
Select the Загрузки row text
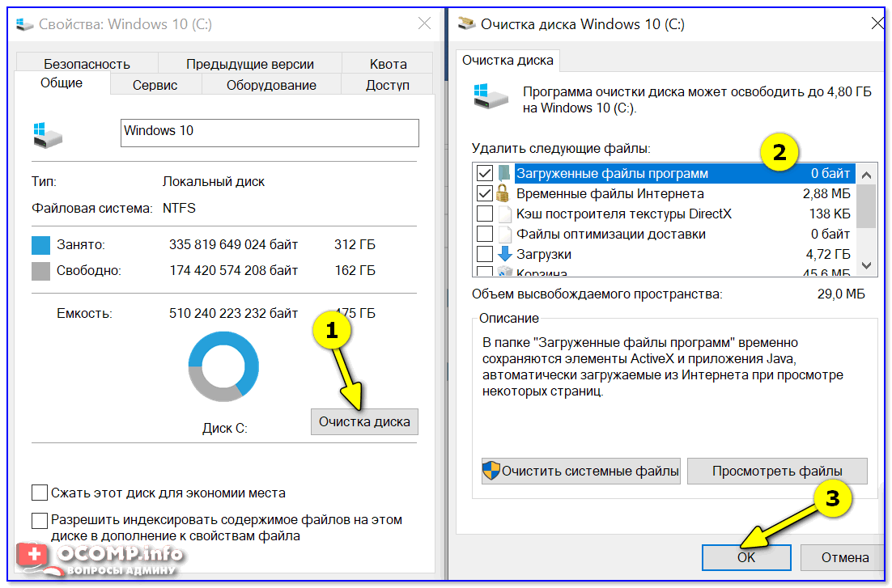pos(544,254)
